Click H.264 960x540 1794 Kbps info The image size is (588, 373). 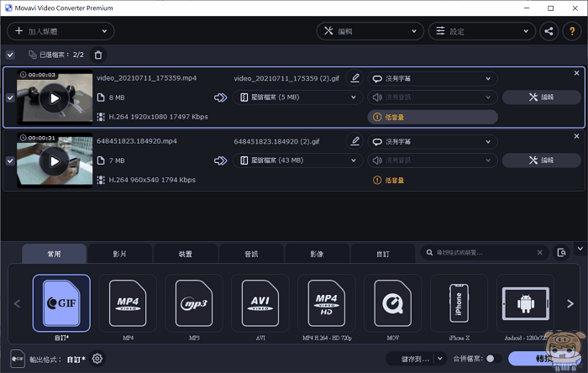point(152,180)
